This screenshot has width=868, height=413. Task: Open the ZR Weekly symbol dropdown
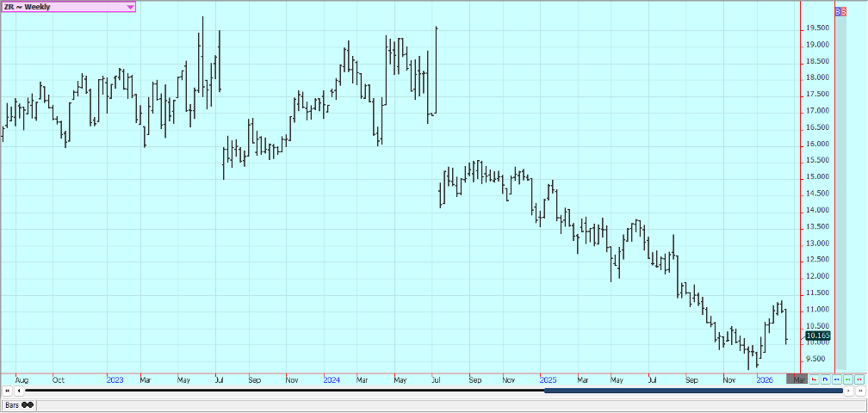pos(130,7)
